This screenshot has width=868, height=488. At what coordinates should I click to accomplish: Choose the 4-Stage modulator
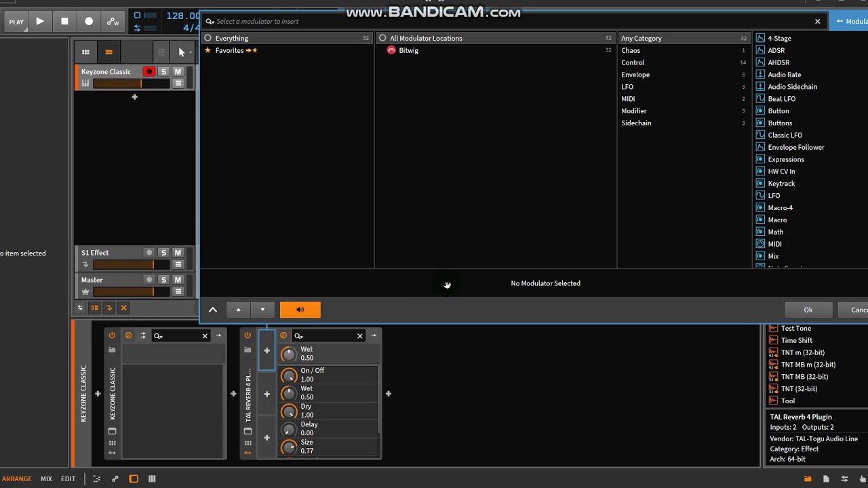(779, 39)
